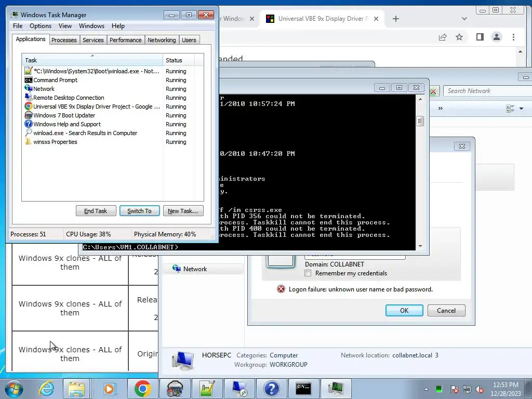The image size is (532, 399).
Task: Open the network status tray icon
Action: point(467,389)
